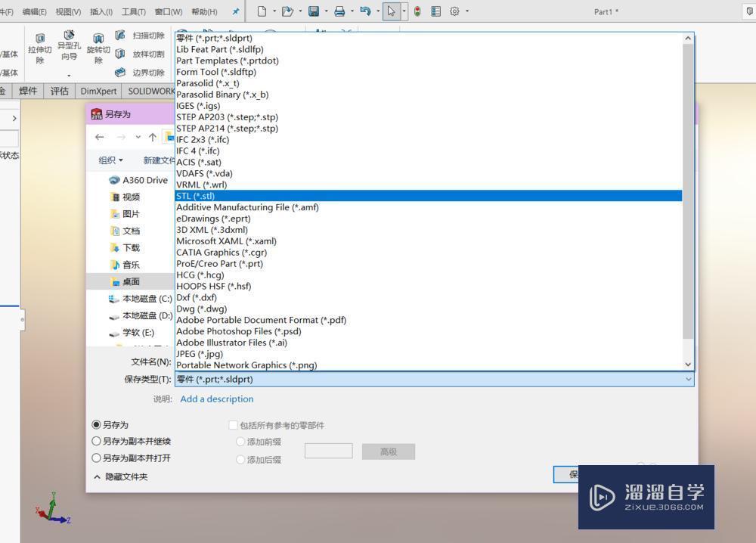Collapse folders with 隐藏文件夹
This screenshot has width=756, height=543.
pos(120,476)
